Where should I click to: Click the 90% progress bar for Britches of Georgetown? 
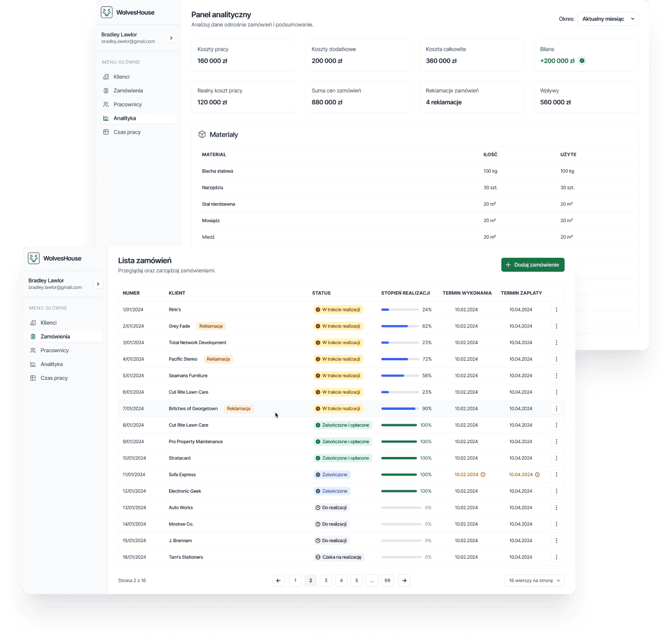400,409
